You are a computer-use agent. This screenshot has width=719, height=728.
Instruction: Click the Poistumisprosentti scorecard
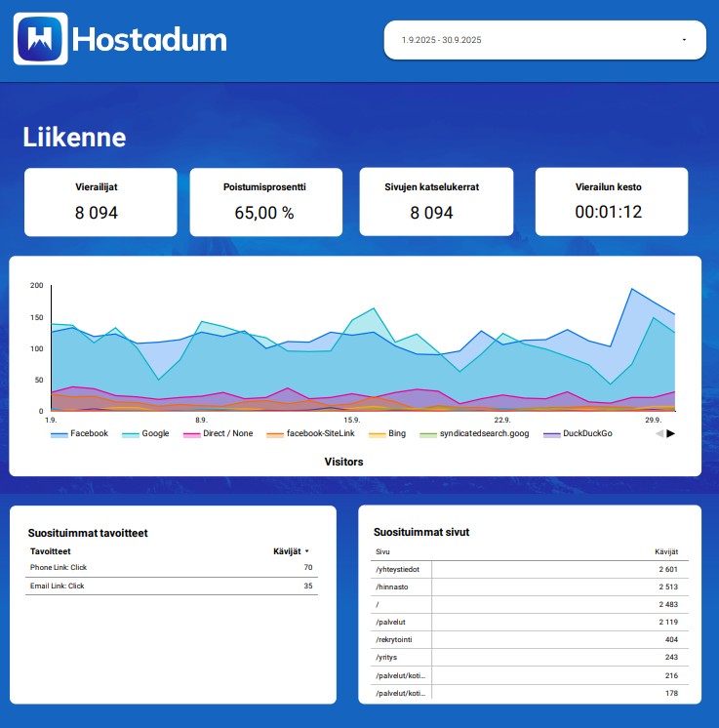tap(265, 202)
